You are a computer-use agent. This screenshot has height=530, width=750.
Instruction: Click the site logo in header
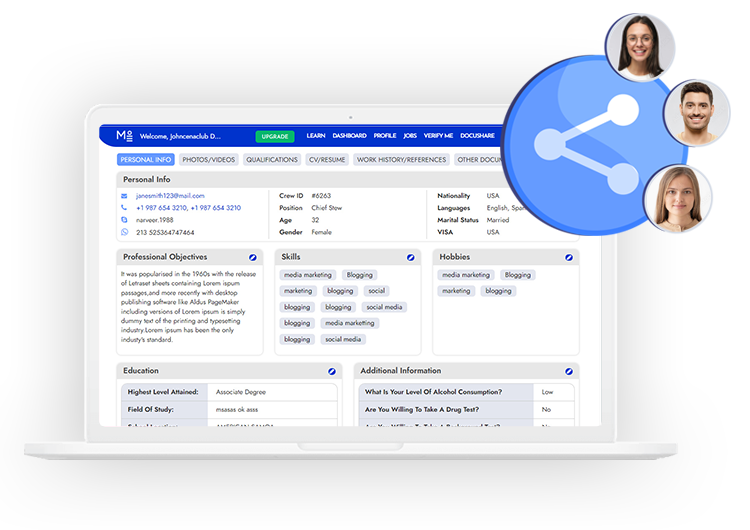click(x=124, y=135)
